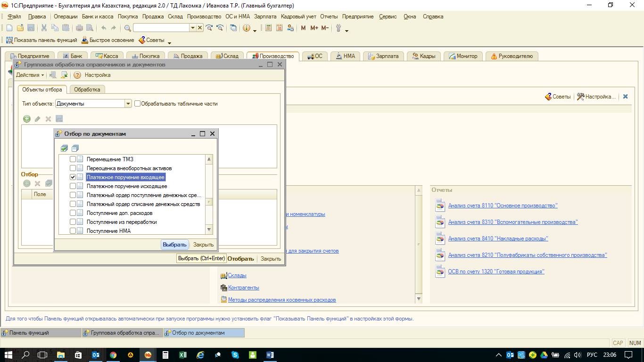The width and height of the screenshot is (644, 362).
Task: Open the help icon beside Настройка
Action: point(77,75)
